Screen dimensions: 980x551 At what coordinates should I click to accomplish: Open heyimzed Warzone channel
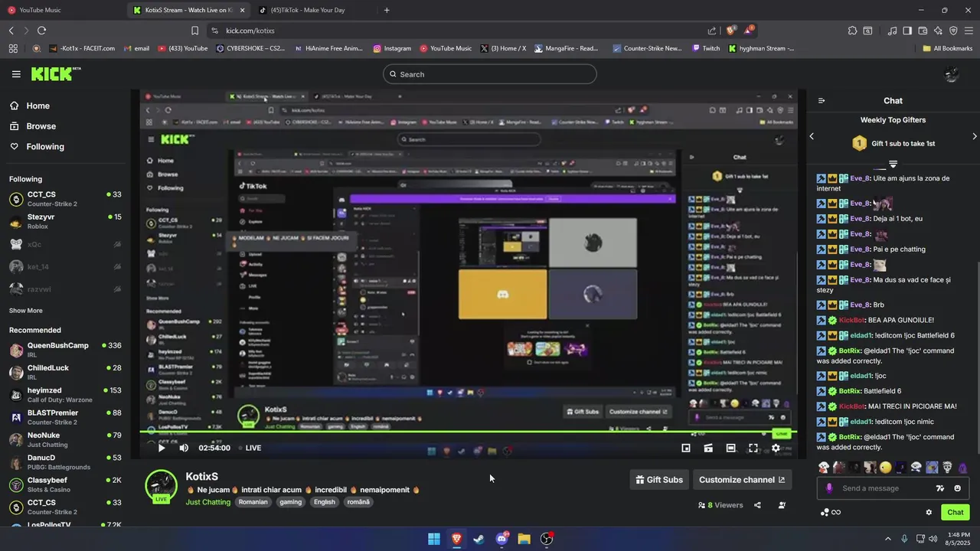(x=65, y=395)
